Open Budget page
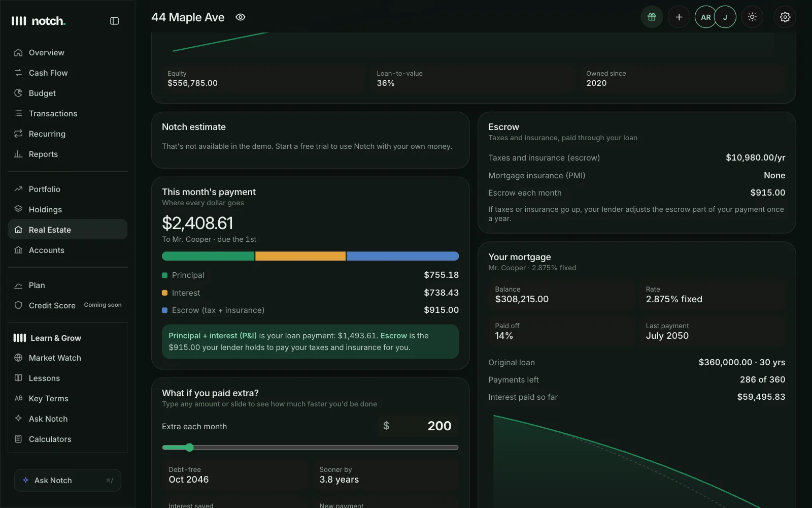The image size is (812, 508). (x=67, y=93)
